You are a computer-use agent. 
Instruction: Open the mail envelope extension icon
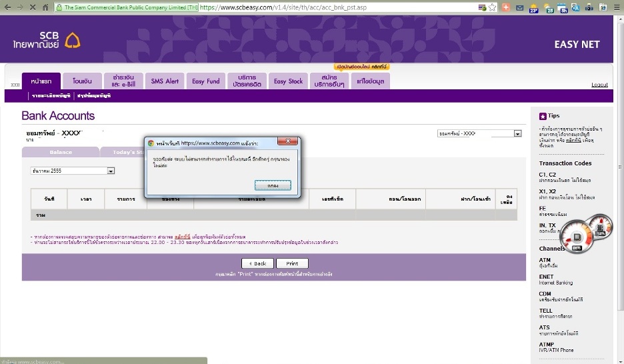(520, 7)
